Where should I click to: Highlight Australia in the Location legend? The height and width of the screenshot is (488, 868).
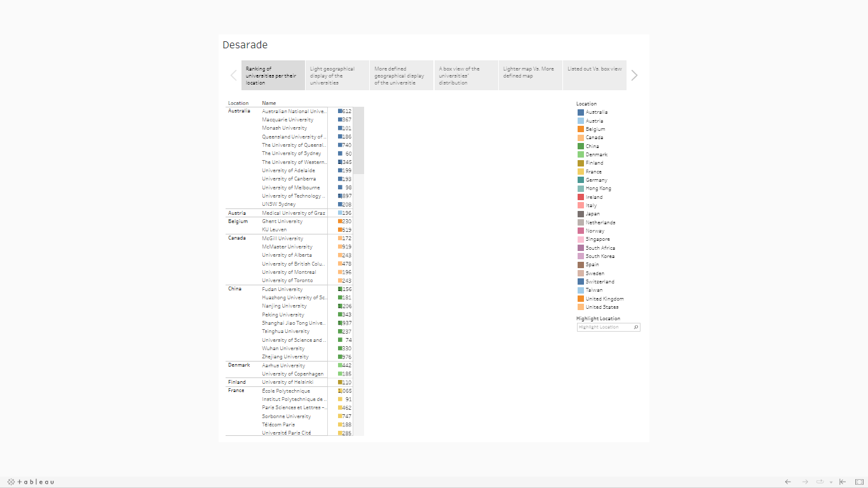click(x=595, y=112)
